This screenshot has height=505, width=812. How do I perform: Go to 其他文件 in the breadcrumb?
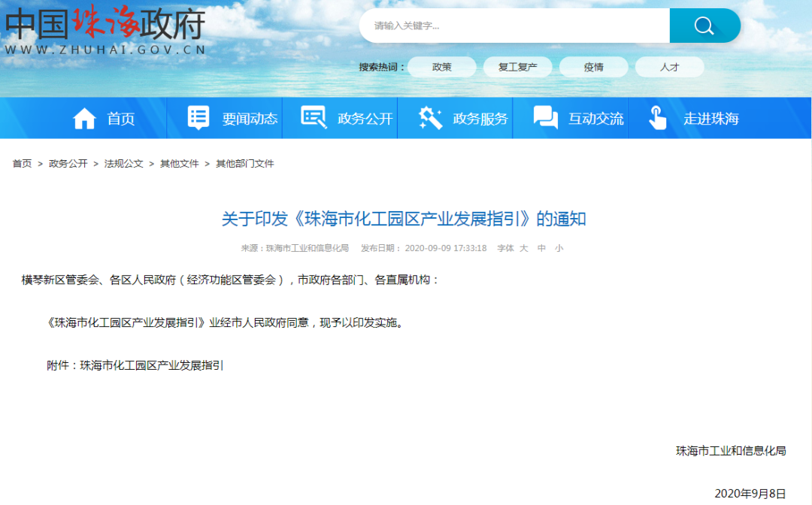coord(179,164)
